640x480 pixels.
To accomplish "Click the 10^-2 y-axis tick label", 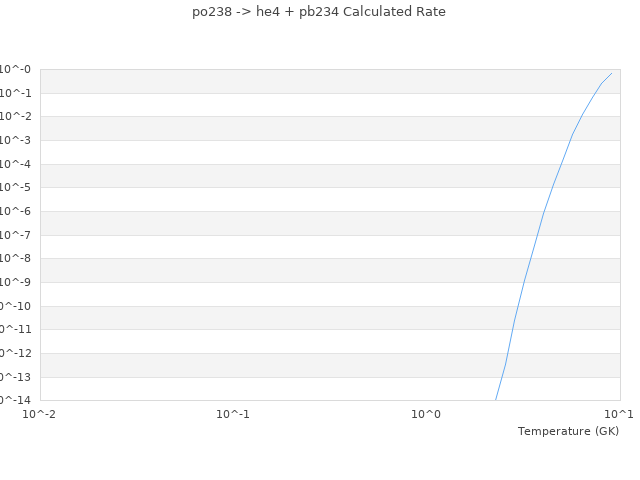I will pos(15,117).
